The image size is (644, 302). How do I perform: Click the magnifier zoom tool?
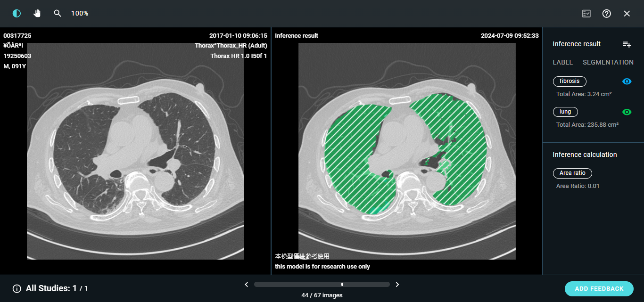click(58, 13)
